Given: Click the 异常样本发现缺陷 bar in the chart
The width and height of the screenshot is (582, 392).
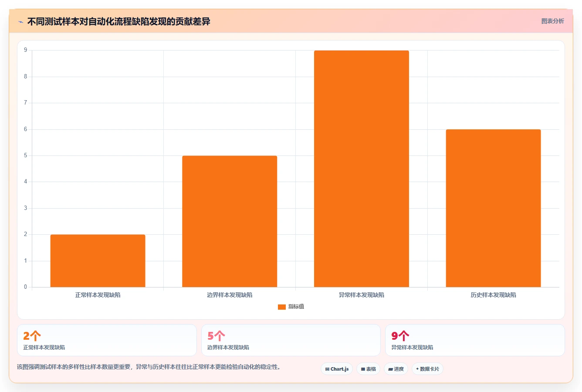Looking at the screenshot, I should tap(362, 169).
